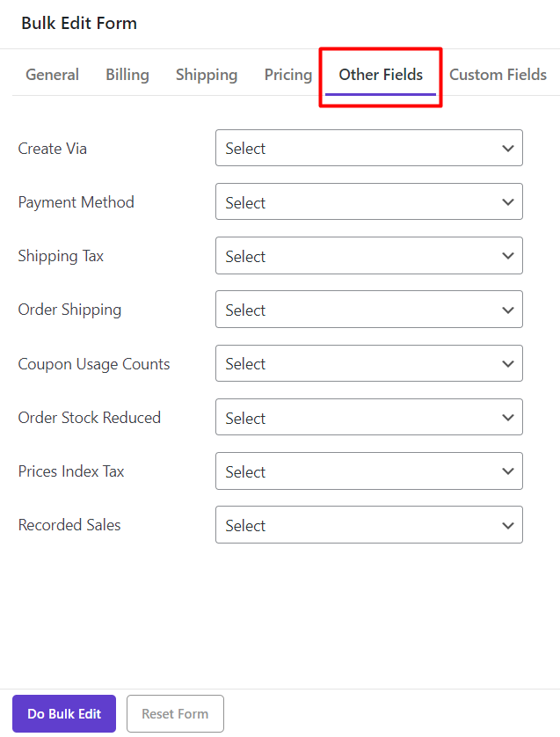Open the Coupon Usage Counts dropdown

pyautogui.click(x=368, y=363)
